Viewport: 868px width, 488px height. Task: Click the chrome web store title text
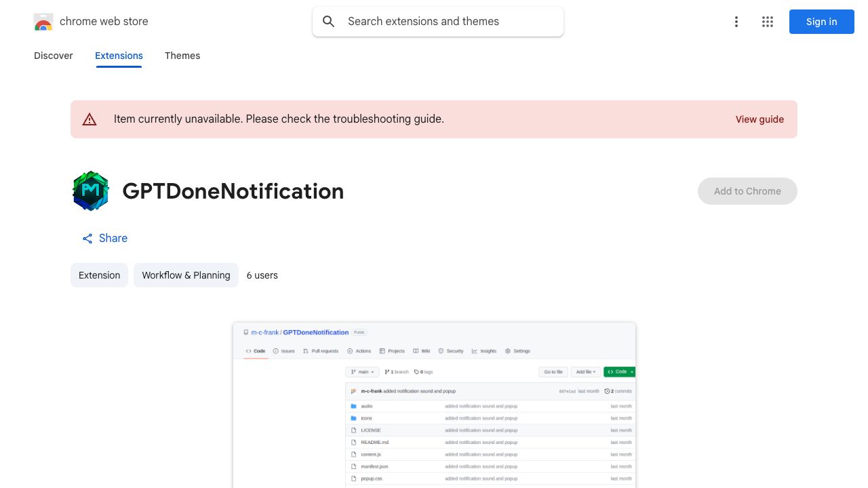104,22
